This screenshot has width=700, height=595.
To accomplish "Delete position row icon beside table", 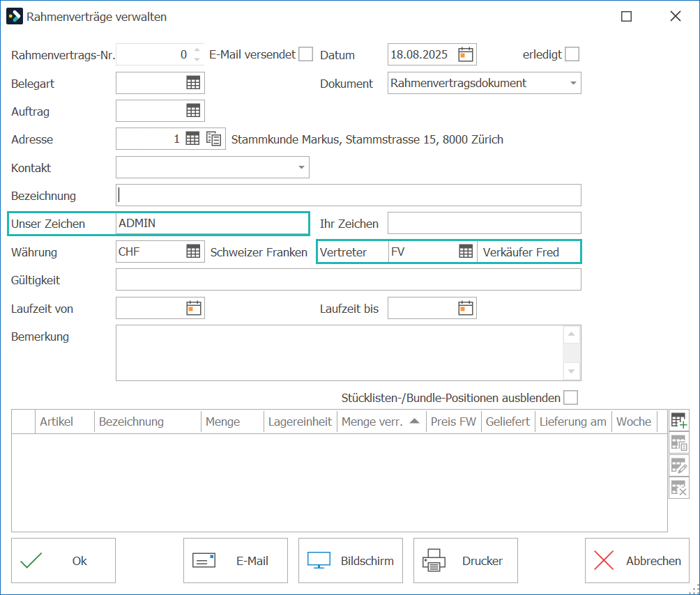I will tap(679, 488).
